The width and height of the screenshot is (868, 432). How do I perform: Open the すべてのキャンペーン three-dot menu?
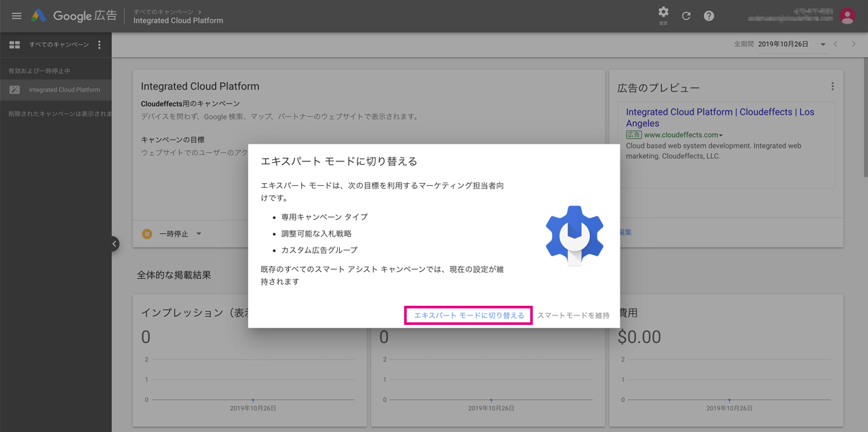pos(99,45)
